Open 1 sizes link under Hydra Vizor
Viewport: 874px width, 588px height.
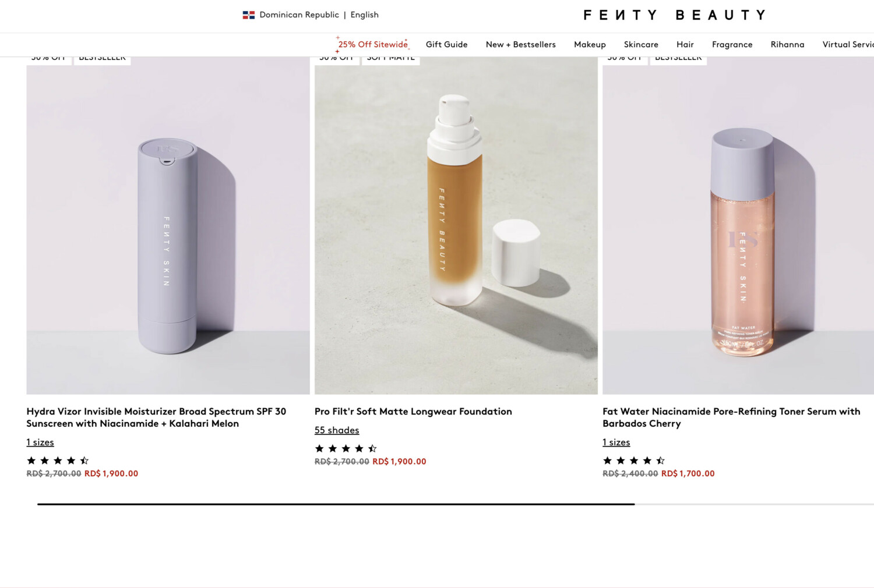coord(40,442)
